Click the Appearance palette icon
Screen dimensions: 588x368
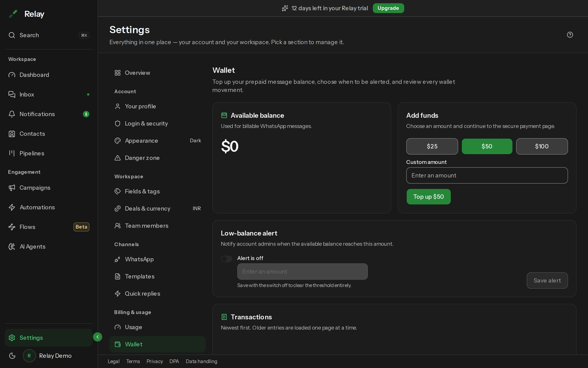(x=118, y=141)
